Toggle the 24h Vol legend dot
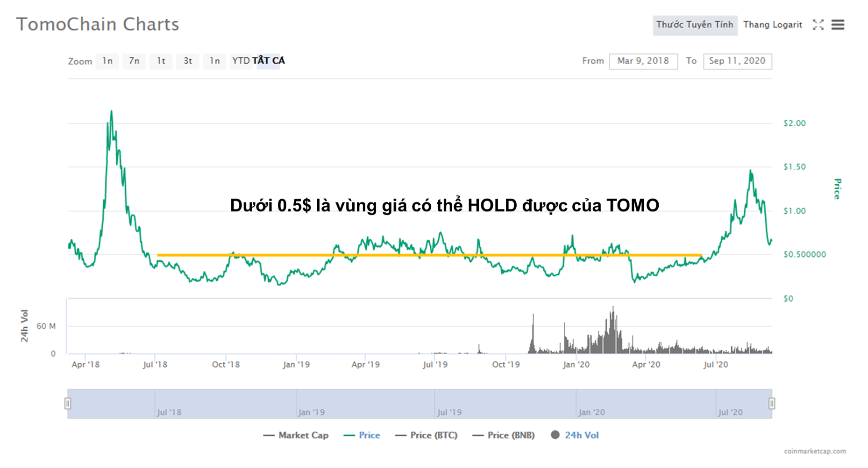 click(x=555, y=435)
